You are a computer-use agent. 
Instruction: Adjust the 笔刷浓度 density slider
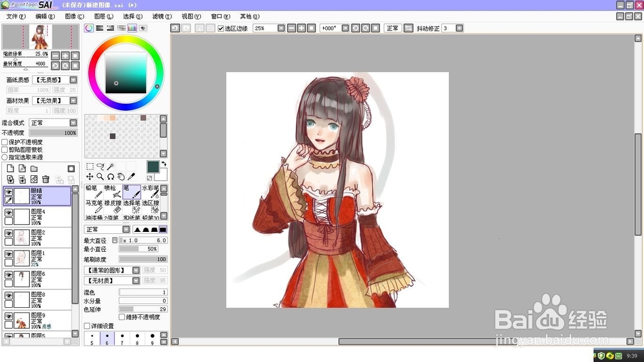click(x=143, y=260)
